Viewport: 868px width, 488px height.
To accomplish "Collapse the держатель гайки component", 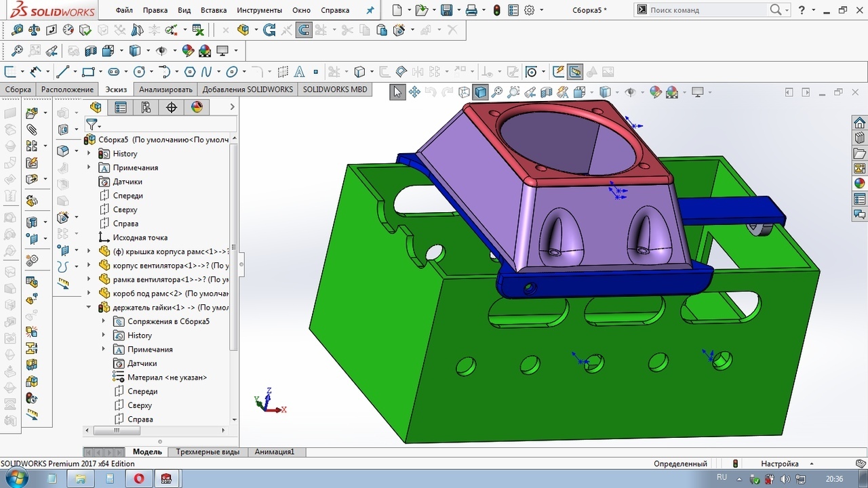I will (x=89, y=308).
